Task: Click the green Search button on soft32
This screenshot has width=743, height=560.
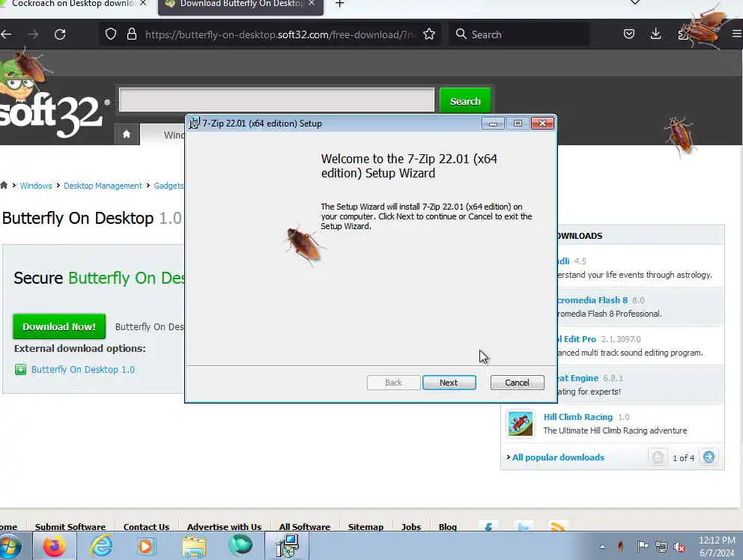Action: tap(465, 101)
